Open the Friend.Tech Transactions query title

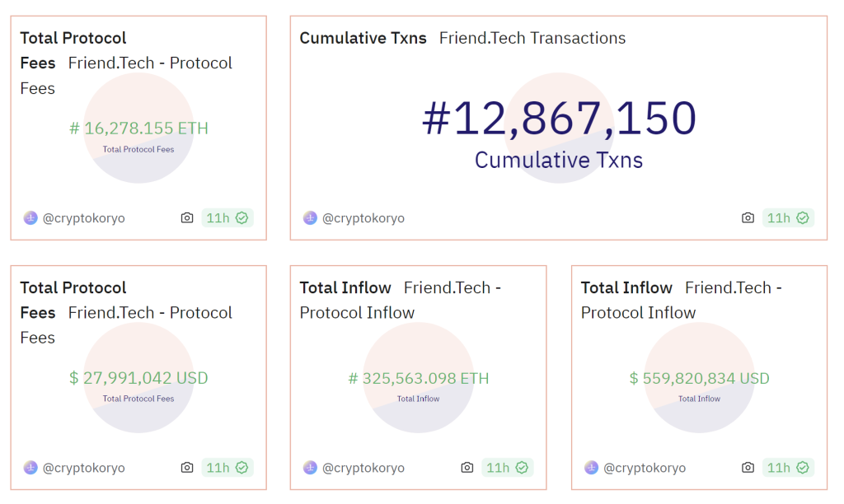click(532, 38)
